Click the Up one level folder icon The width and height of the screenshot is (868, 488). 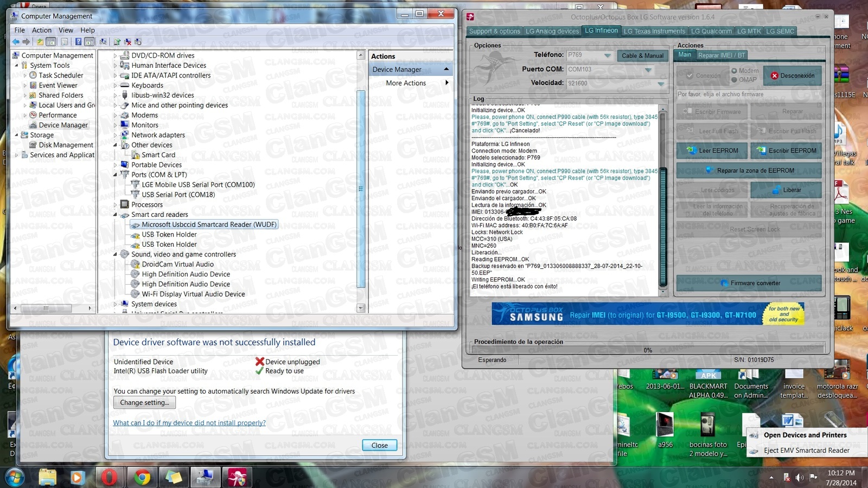click(40, 42)
